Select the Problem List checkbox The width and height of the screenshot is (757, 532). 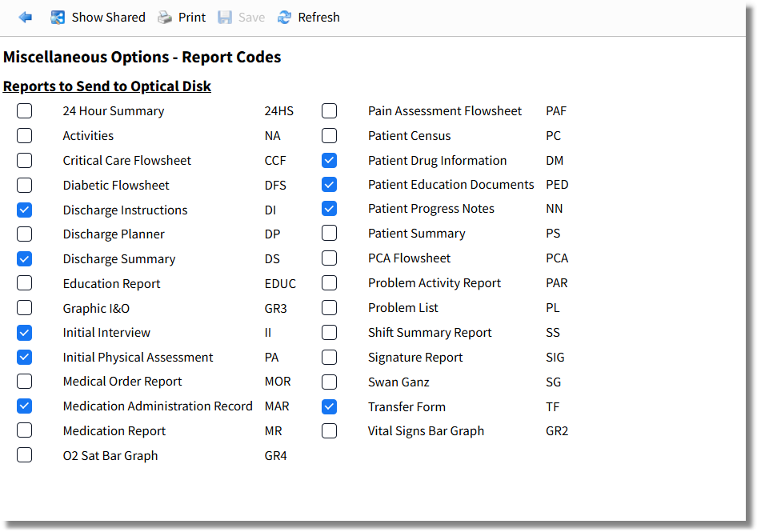[x=329, y=307]
